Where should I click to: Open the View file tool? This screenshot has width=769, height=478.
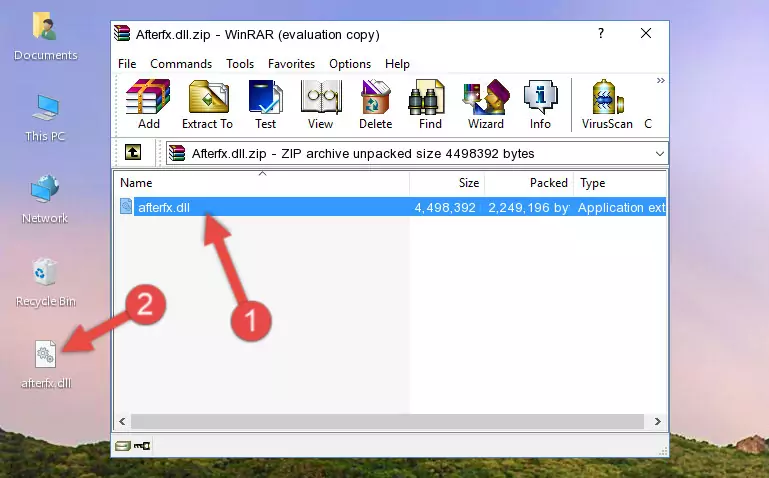[321, 104]
